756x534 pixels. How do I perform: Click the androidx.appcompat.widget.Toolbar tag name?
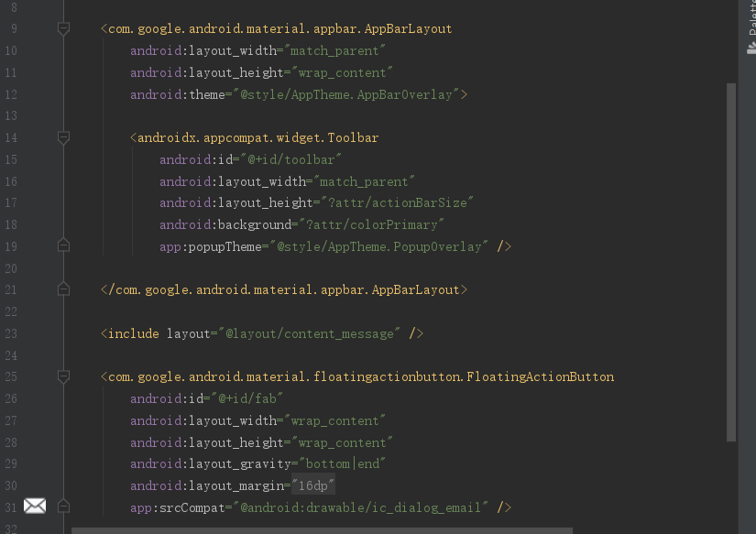pos(257,137)
